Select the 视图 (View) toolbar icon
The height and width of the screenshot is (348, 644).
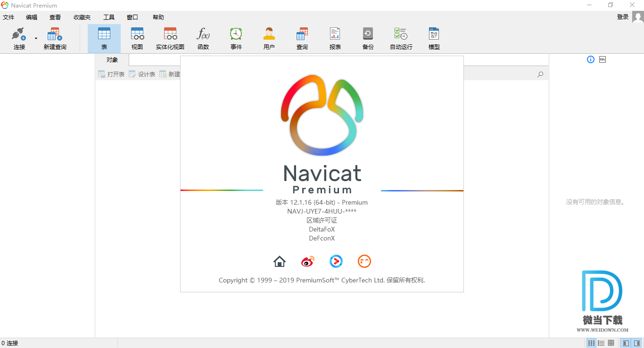137,38
